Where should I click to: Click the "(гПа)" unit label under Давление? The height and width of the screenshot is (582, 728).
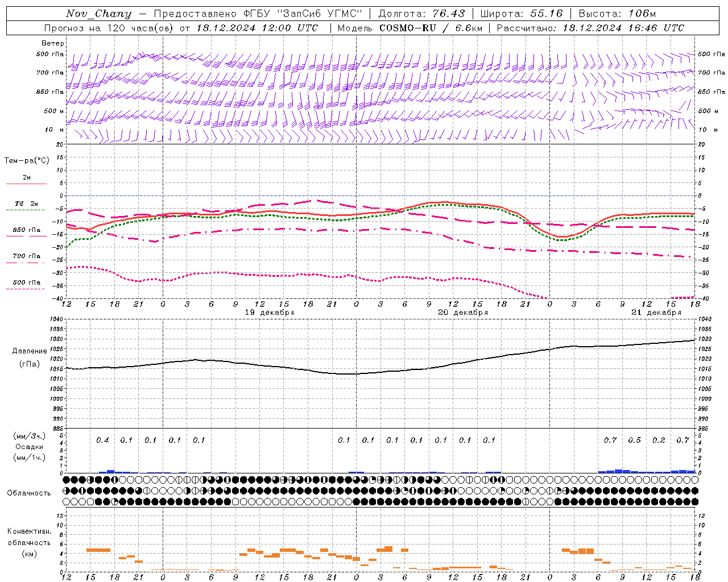tap(30, 364)
